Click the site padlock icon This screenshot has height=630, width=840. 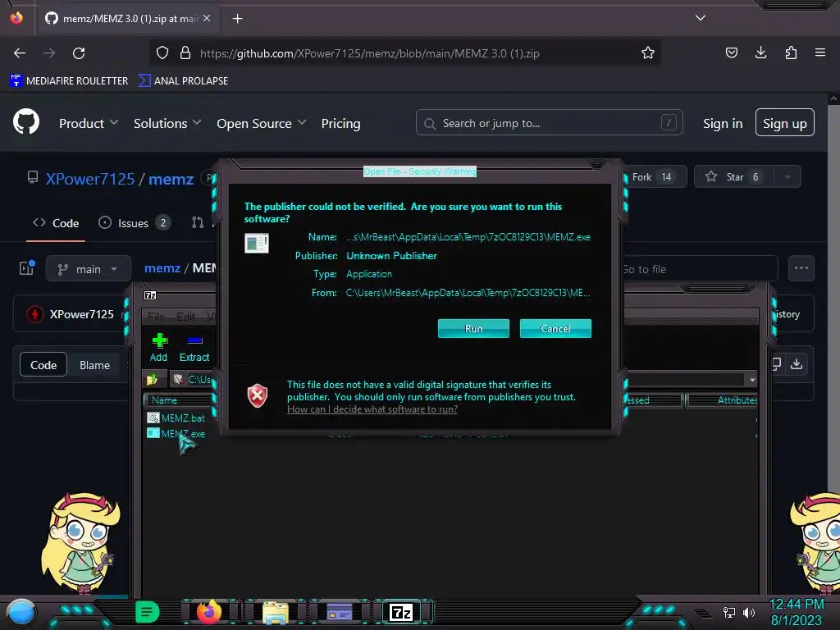[x=185, y=53]
